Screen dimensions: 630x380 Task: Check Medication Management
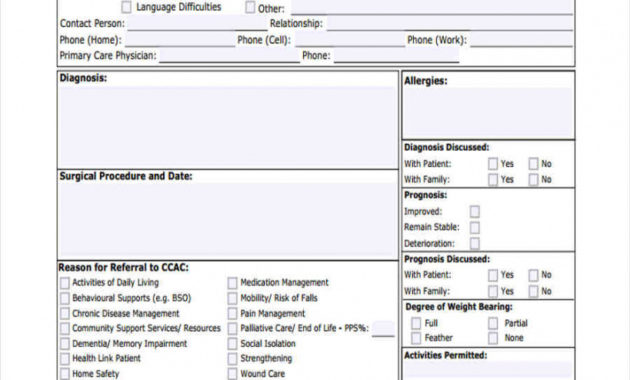[x=232, y=283]
